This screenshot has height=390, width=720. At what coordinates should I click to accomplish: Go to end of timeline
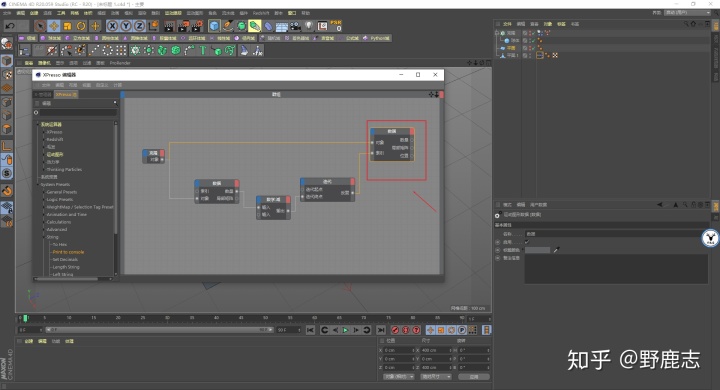click(x=381, y=330)
